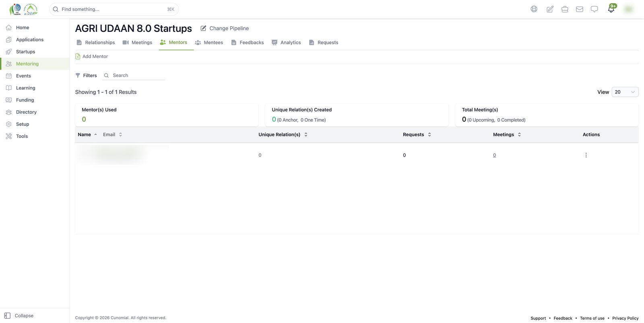Open the globe language icon
644x323 pixels.
[x=534, y=9]
